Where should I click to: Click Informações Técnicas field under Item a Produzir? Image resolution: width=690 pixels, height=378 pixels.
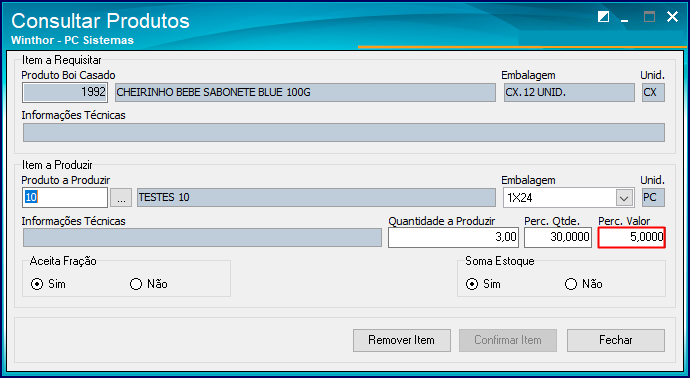coord(202,238)
